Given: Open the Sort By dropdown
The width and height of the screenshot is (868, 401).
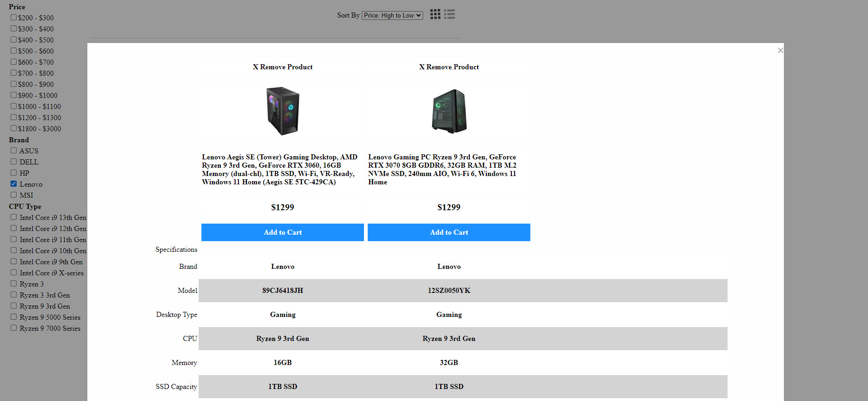Looking at the screenshot, I should point(392,15).
